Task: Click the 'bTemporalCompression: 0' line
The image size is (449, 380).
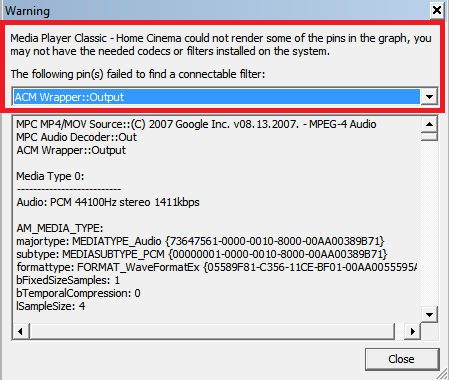Action: tap(78, 293)
